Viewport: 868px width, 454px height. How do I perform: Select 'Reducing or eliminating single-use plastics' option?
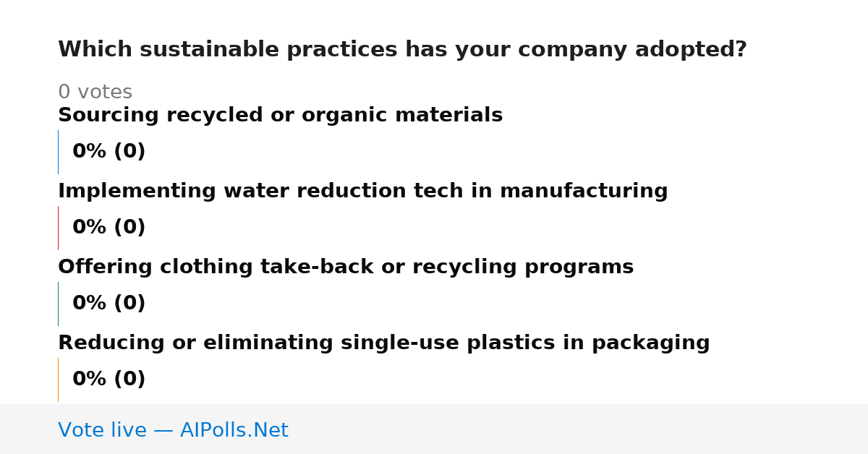[x=383, y=343]
